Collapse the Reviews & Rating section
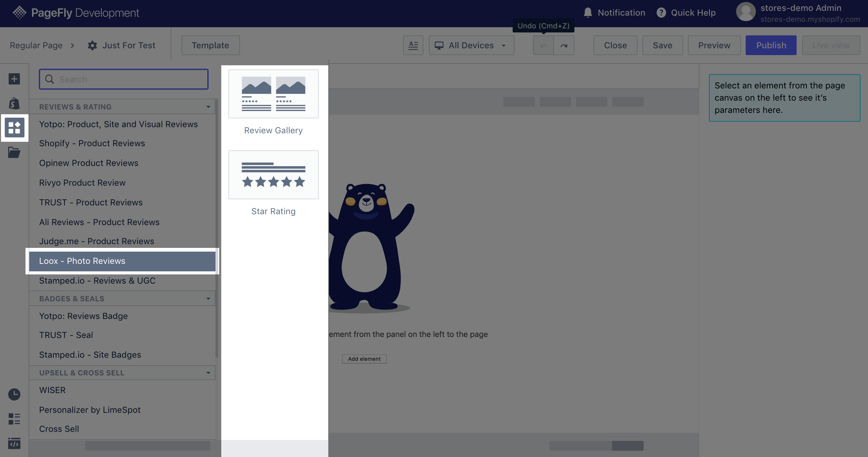 pyautogui.click(x=208, y=107)
